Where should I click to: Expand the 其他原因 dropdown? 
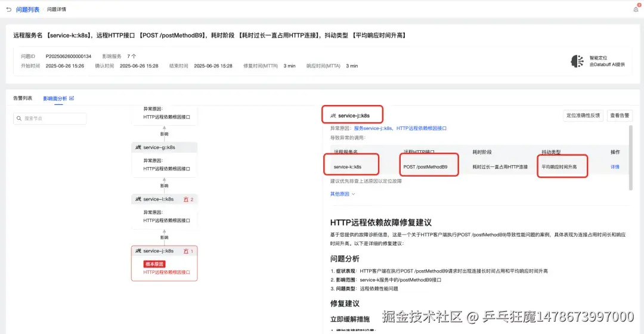342,194
